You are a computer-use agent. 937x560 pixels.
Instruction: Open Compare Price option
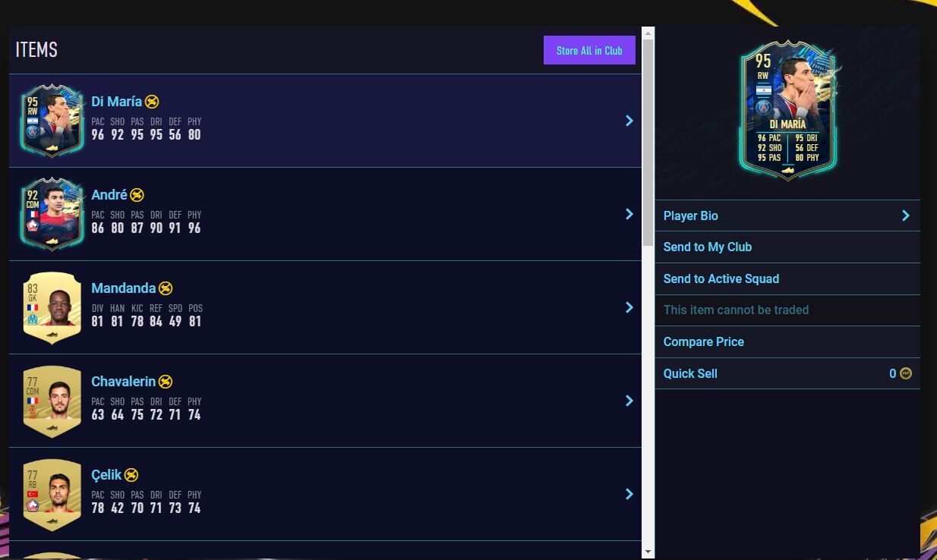[x=704, y=341]
